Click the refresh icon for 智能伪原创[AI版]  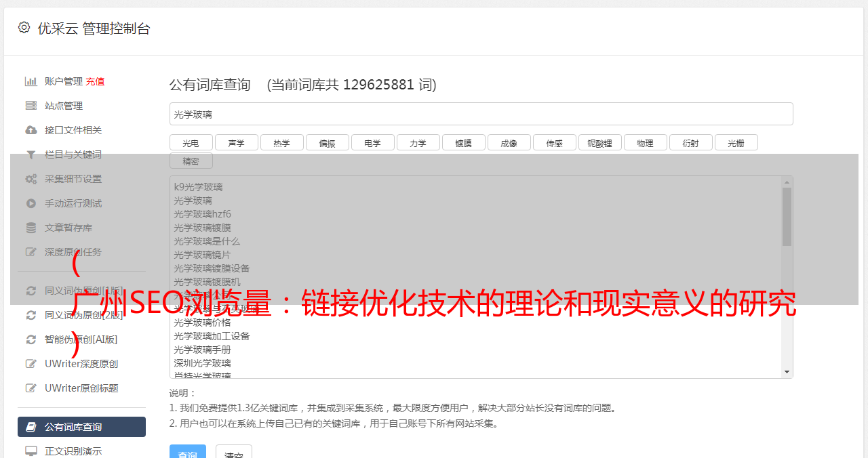click(31, 339)
